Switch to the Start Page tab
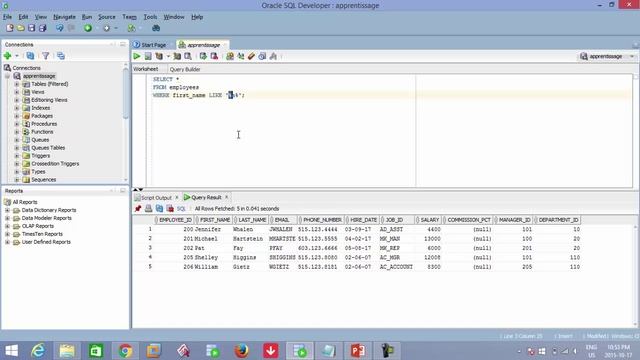 [x=153, y=45]
